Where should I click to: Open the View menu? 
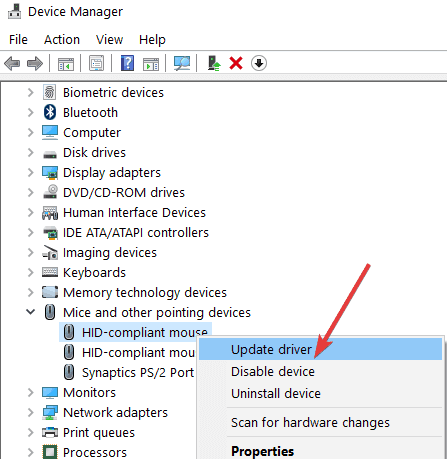click(110, 40)
